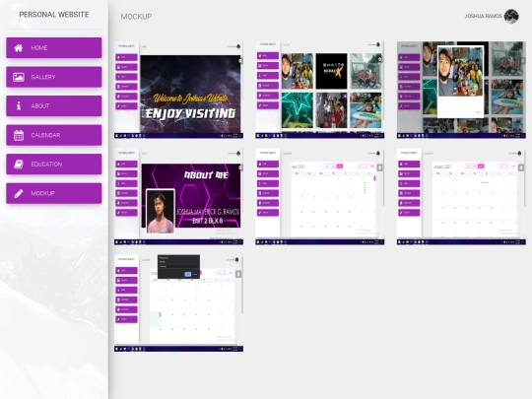This screenshot has width=532, height=399.
Task: Select the Mockup menu item
Action: 54,193
